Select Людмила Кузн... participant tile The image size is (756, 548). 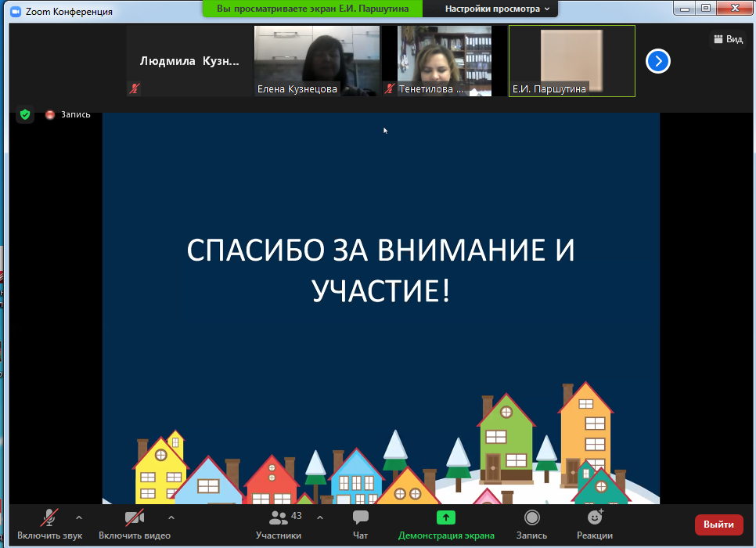(189, 61)
